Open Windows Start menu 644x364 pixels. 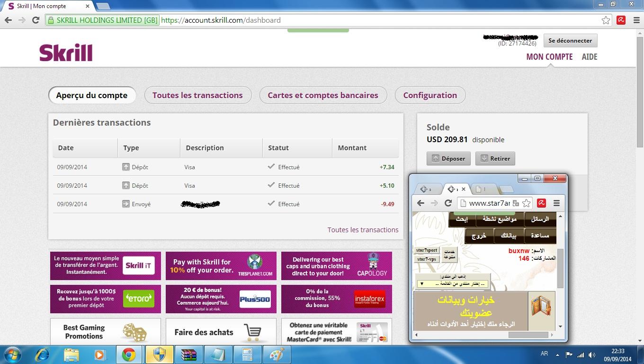click(12, 354)
